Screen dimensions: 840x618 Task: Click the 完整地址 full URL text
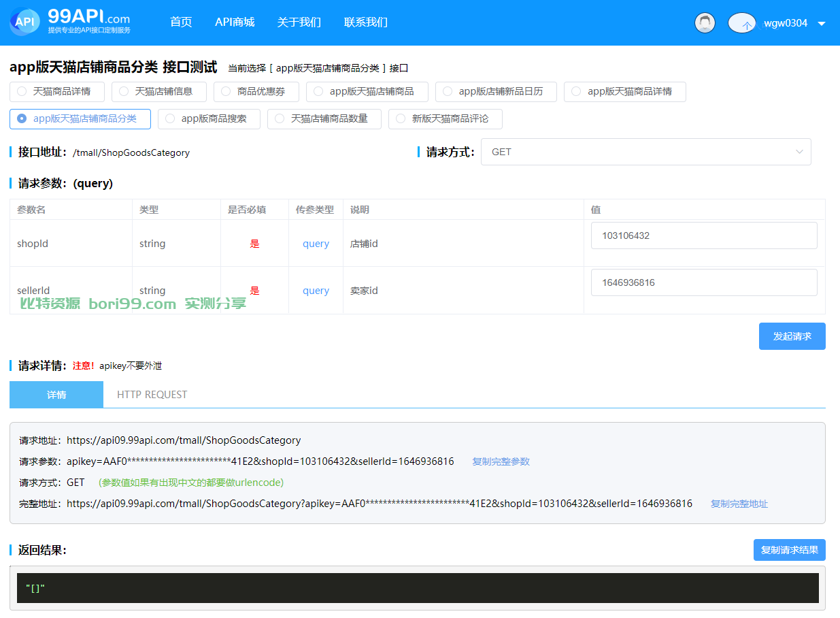[380, 504]
